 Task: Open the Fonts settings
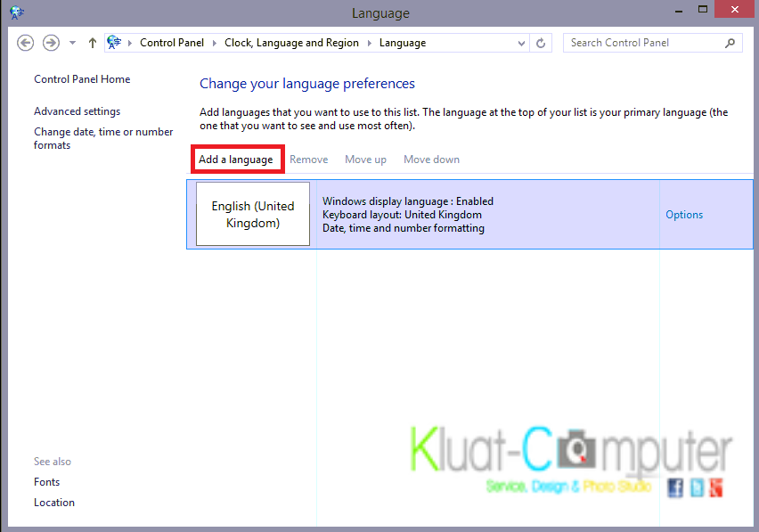[46, 481]
